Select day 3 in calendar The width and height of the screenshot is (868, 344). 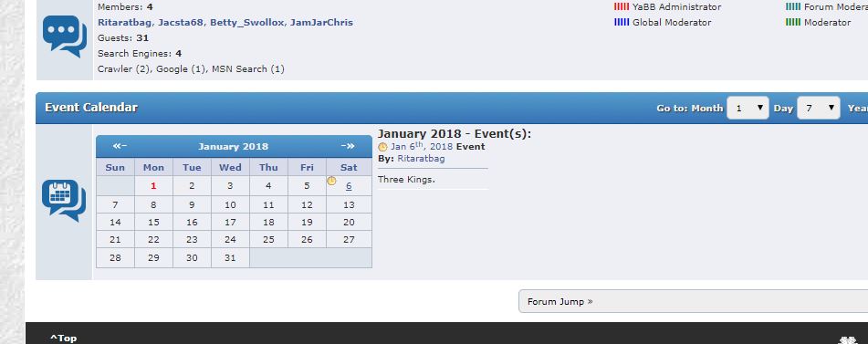point(230,186)
